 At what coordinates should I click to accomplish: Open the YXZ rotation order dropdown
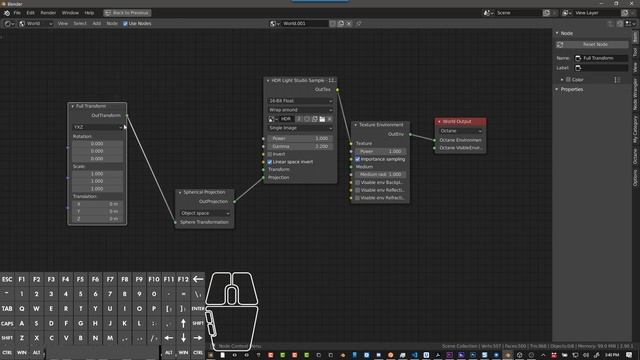tap(98, 127)
